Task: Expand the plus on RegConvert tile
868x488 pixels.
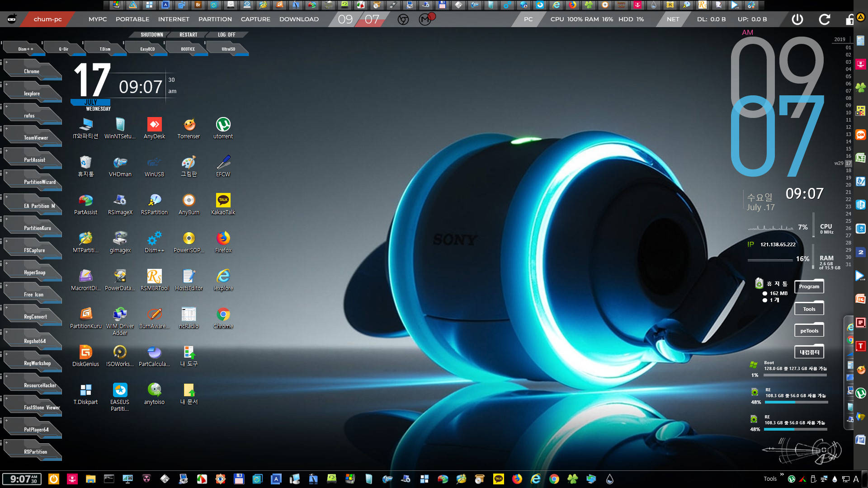Action: click(6, 308)
